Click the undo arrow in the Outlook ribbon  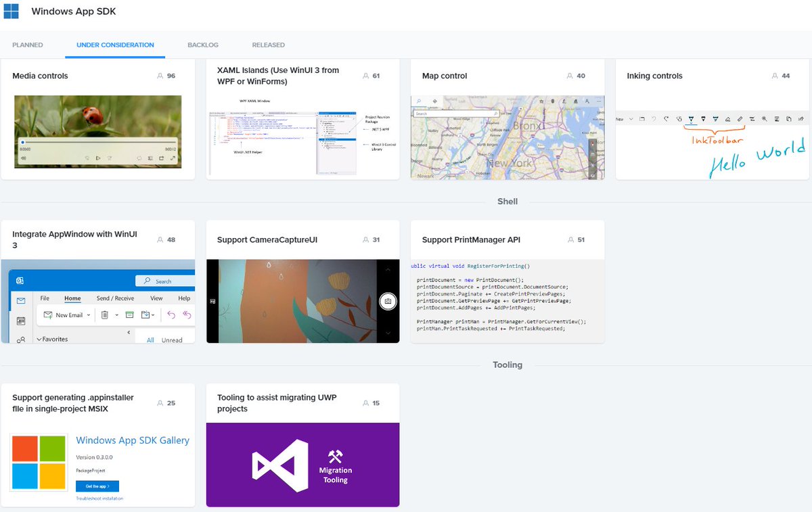pos(171,315)
